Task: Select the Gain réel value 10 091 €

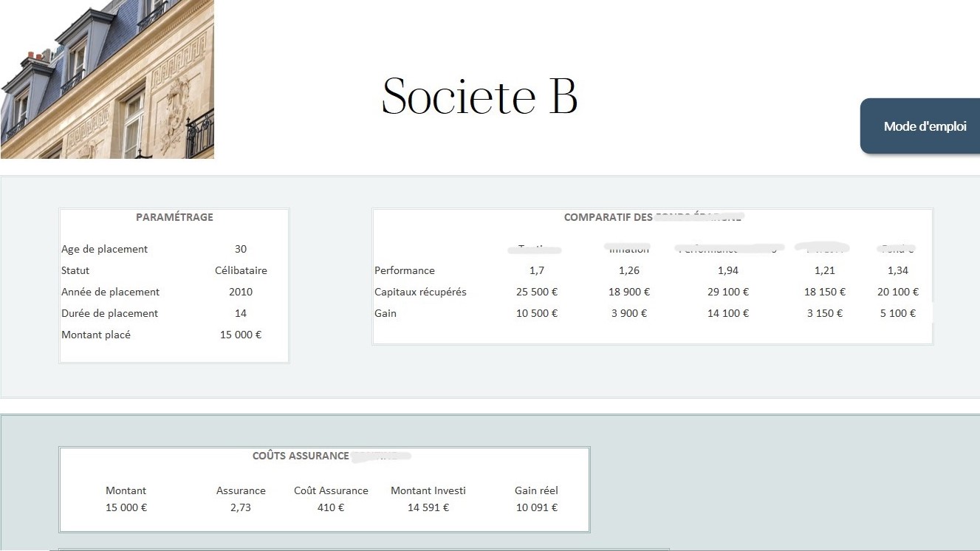Action: [537, 507]
